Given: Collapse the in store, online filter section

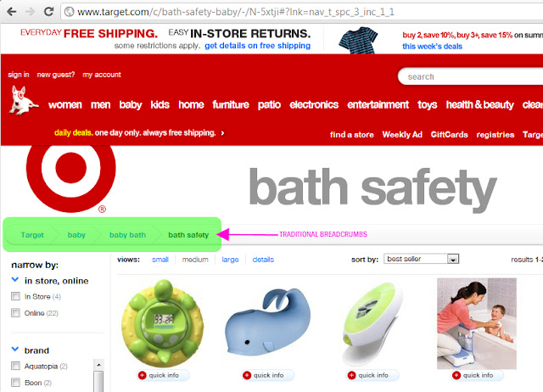Looking at the screenshot, I should (15, 279).
